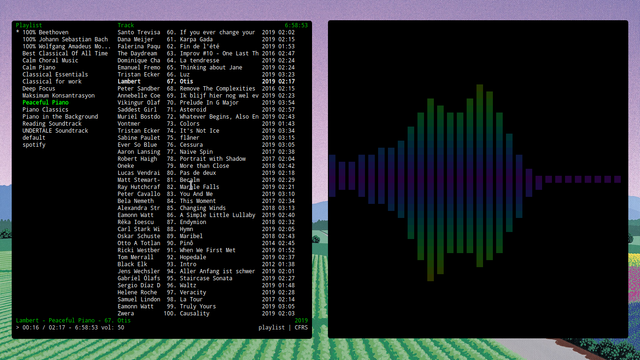The width and height of the screenshot is (640, 360).
Task: Open "Maksimum Konsantrasyon" playlist
Action: [58, 96]
